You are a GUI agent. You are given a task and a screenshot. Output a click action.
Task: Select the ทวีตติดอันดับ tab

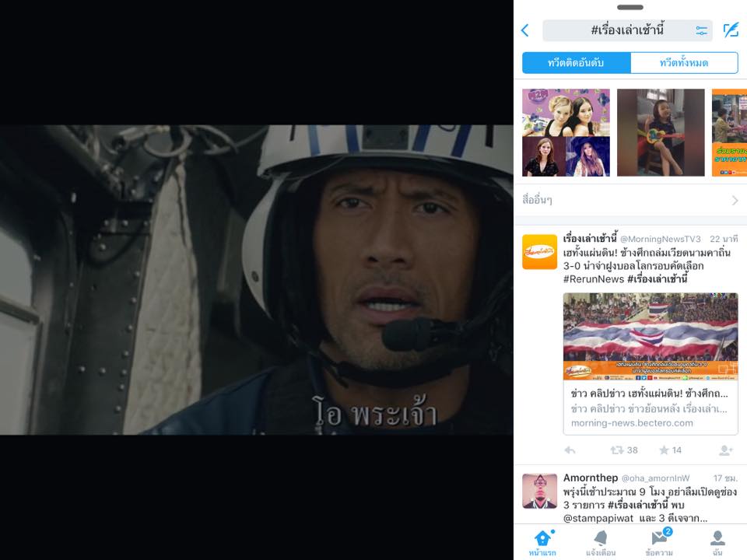tap(576, 63)
